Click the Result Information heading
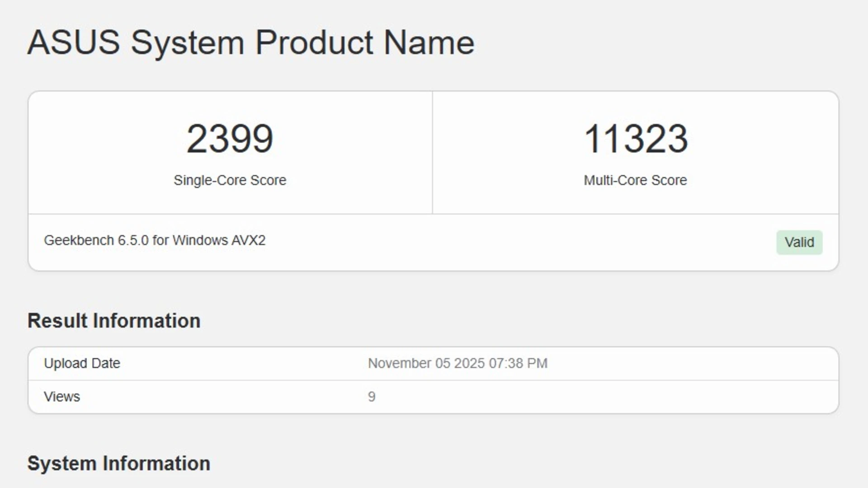This screenshot has height=488, width=868. (x=114, y=321)
